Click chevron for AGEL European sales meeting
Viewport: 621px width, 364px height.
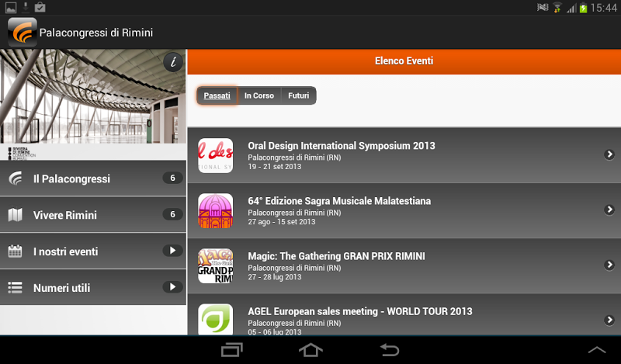(x=609, y=320)
